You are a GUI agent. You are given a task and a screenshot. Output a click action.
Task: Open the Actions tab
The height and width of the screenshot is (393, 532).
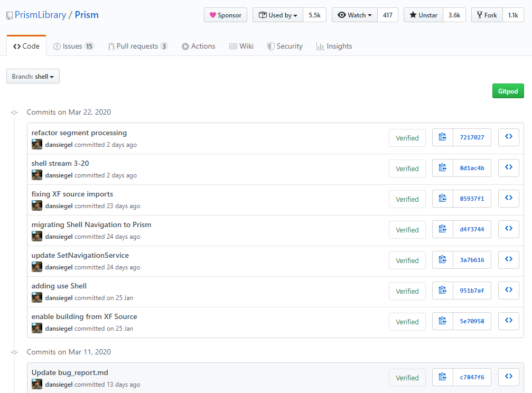pyautogui.click(x=199, y=46)
